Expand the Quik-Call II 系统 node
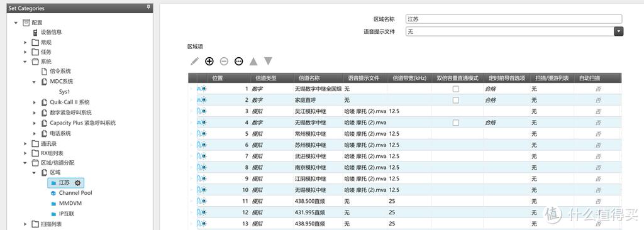644x230 pixels. pyautogui.click(x=35, y=102)
